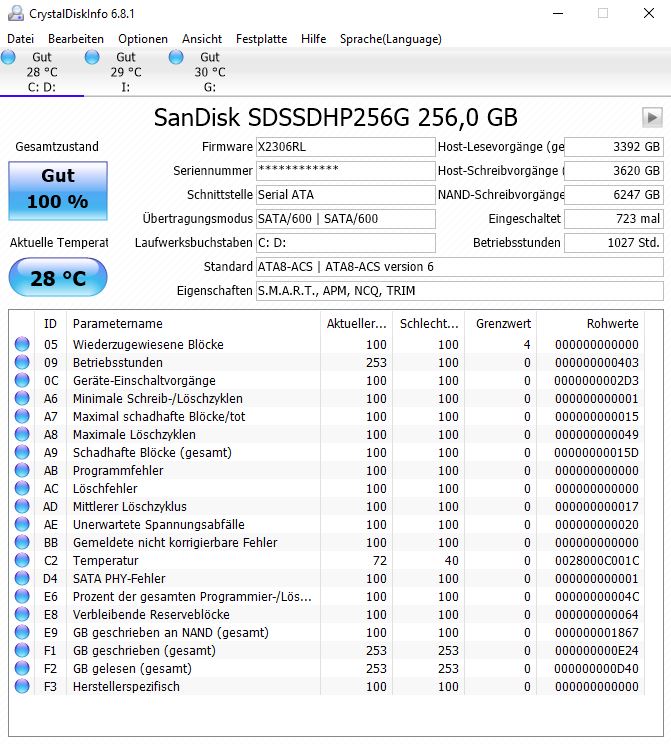This screenshot has width=671, height=744.
Task: Click status orb of Schadhafte Blöcke (gesamt) row
Action: [x=22, y=452]
